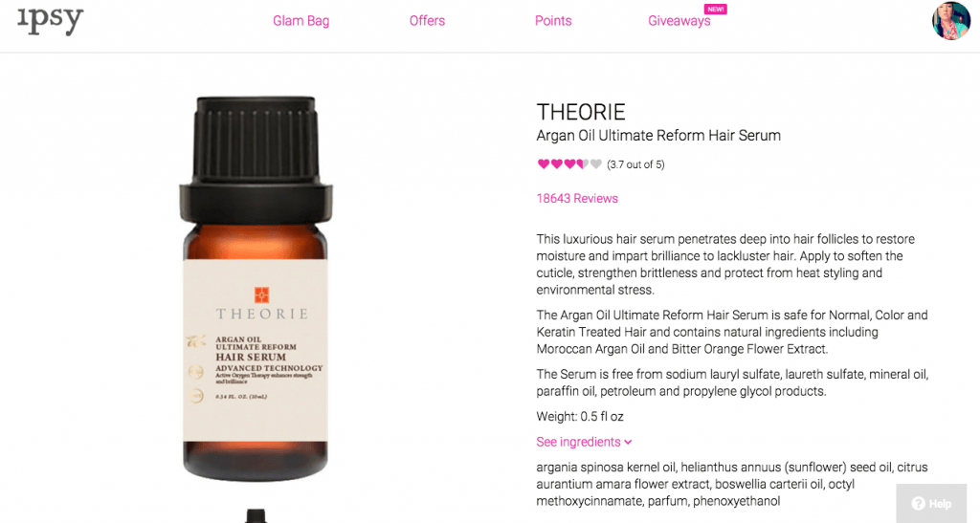The height and width of the screenshot is (523, 980).
Task: Click the fifth gray heart rating
Action: (x=595, y=164)
